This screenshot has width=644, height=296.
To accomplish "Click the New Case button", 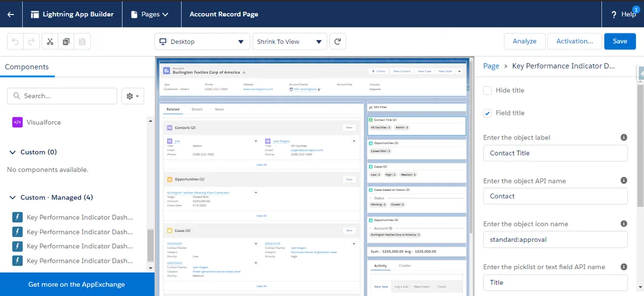I will [x=425, y=71].
